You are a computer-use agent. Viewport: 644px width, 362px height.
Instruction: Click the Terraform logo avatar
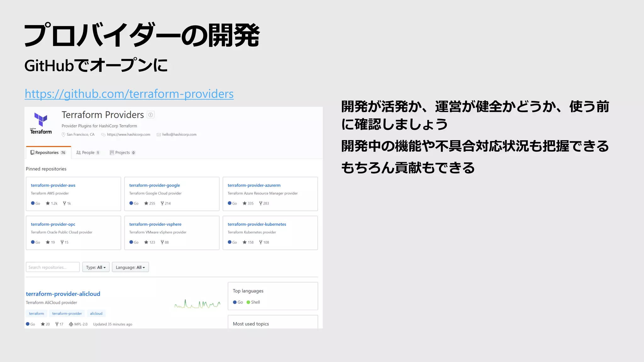coord(41,123)
